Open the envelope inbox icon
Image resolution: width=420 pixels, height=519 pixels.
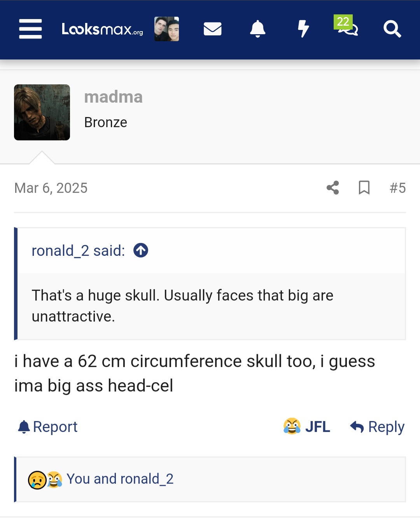[x=212, y=29]
